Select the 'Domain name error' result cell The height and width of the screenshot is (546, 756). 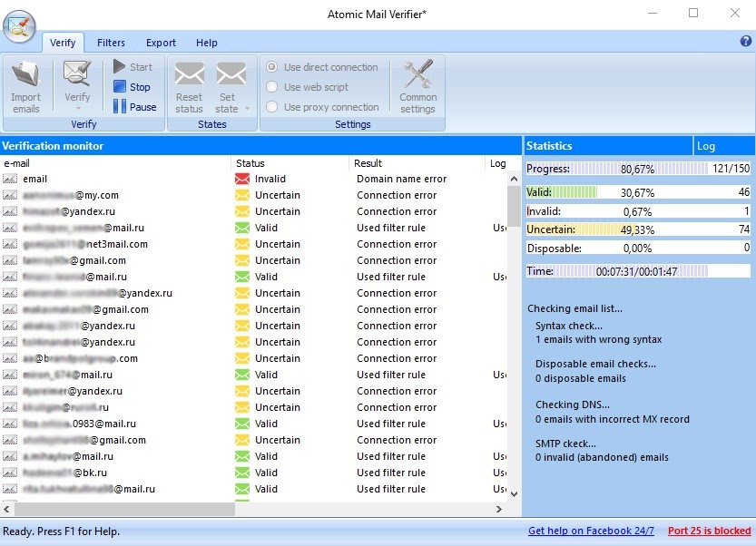point(402,179)
